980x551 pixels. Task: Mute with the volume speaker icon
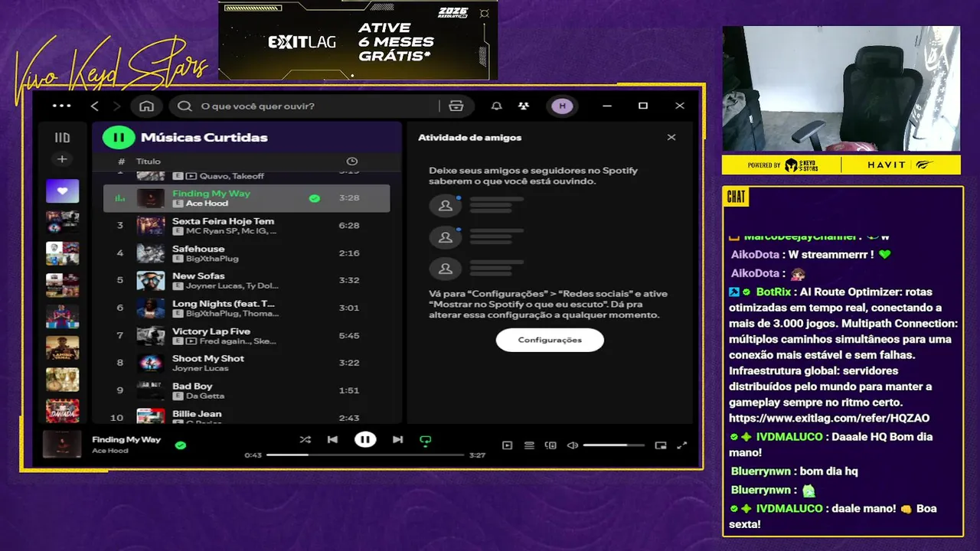click(x=572, y=445)
